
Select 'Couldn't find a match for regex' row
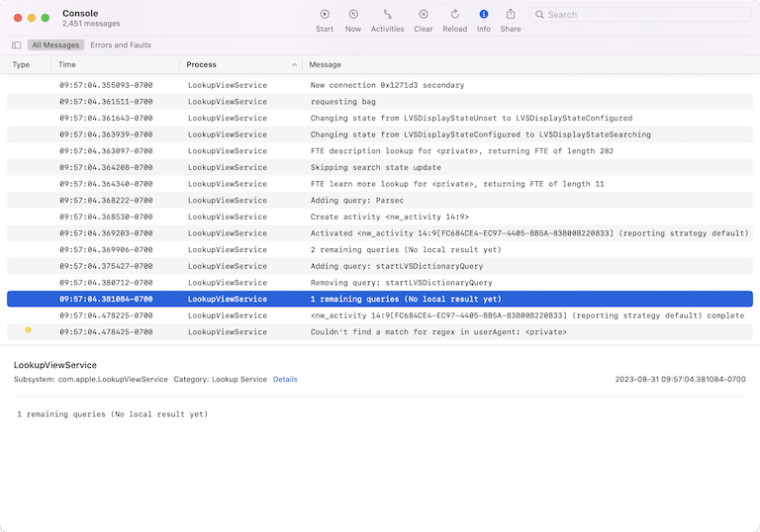[x=380, y=332]
